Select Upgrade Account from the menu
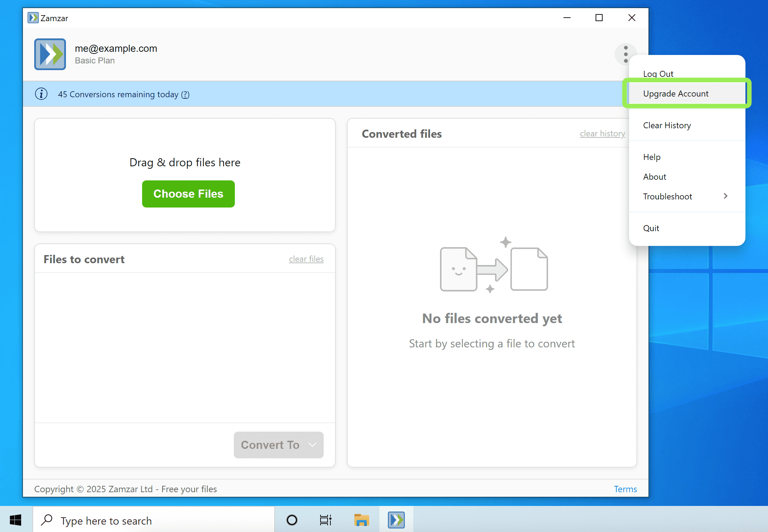Screen dimensions: 768x532 [x=676, y=94]
